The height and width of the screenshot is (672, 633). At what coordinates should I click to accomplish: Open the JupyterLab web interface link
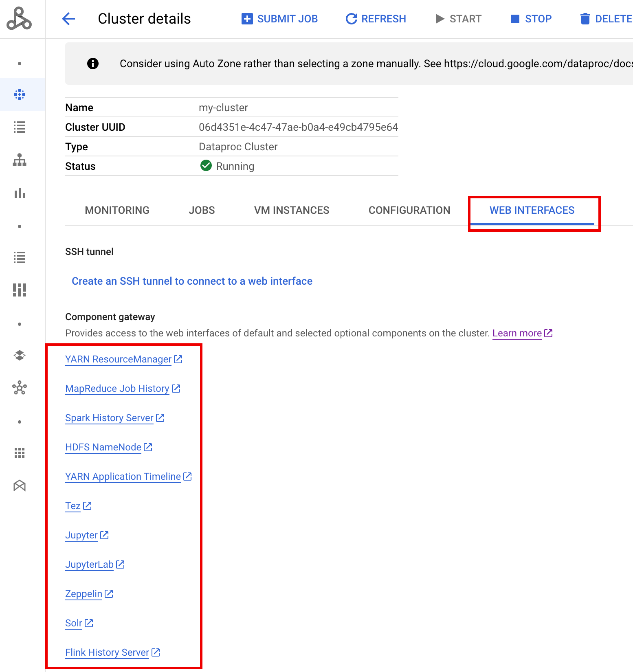(x=90, y=564)
